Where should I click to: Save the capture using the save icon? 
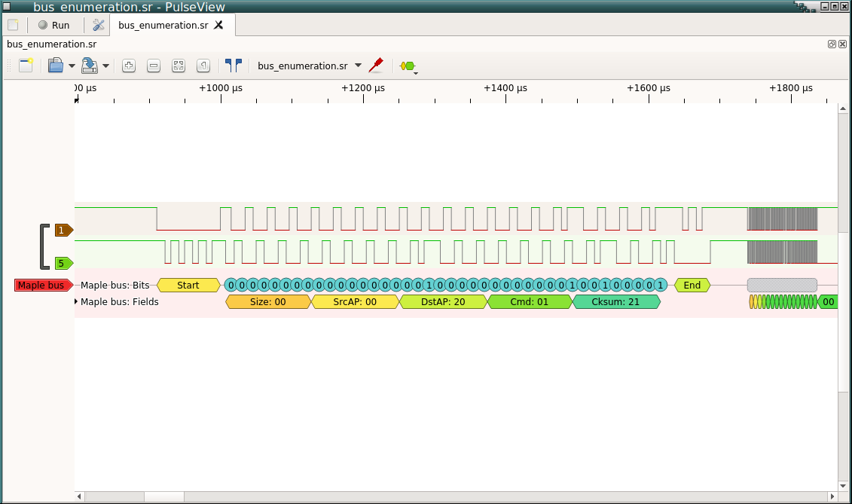89,66
